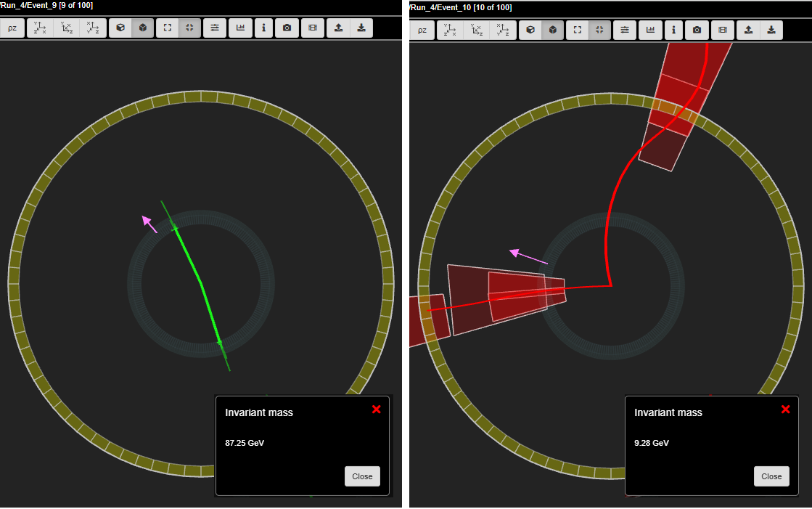Switch left viewer to ρz view
Image resolution: width=812 pixels, height=509 pixels.
pyautogui.click(x=12, y=28)
